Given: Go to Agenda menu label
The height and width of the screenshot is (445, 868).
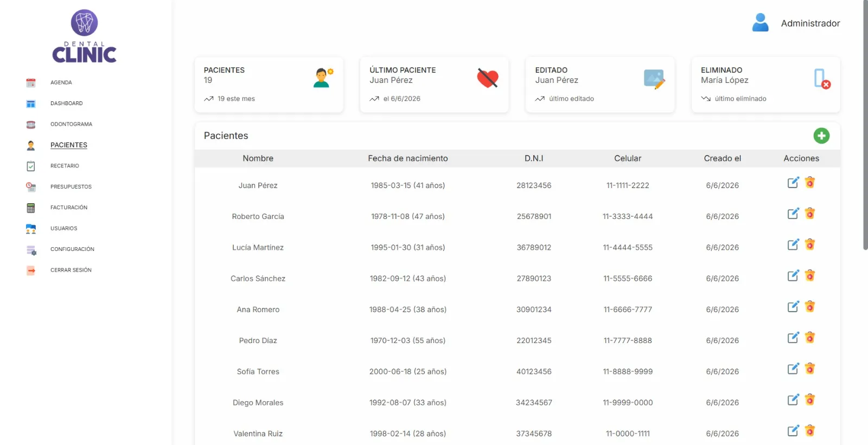Looking at the screenshot, I should tap(61, 83).
